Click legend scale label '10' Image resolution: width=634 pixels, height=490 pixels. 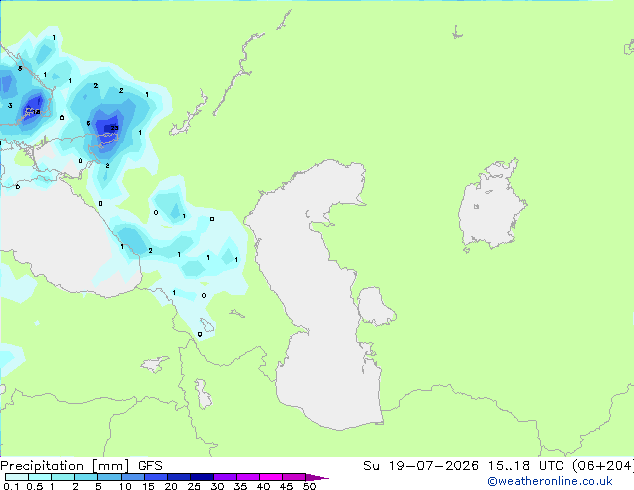click(125, 486)
